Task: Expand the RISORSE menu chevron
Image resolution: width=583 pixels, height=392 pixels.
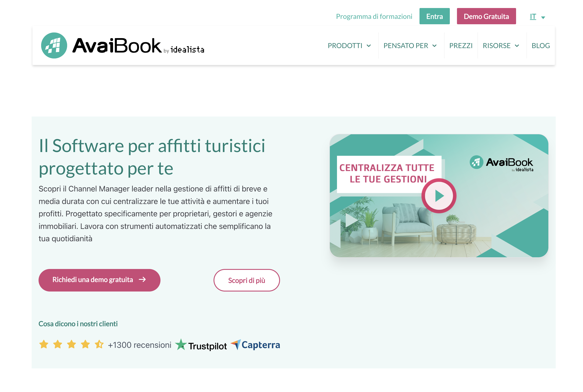Action: coord(517,46)
